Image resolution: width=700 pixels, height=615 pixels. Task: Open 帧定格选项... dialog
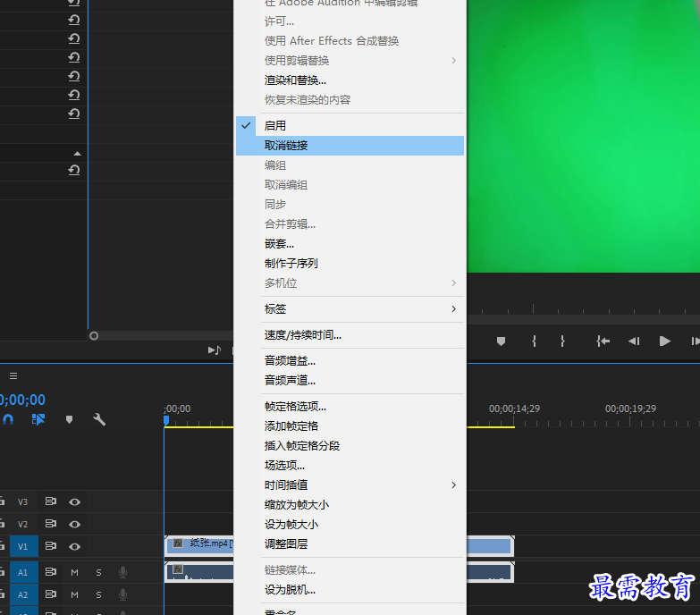(x=350, y=406)
